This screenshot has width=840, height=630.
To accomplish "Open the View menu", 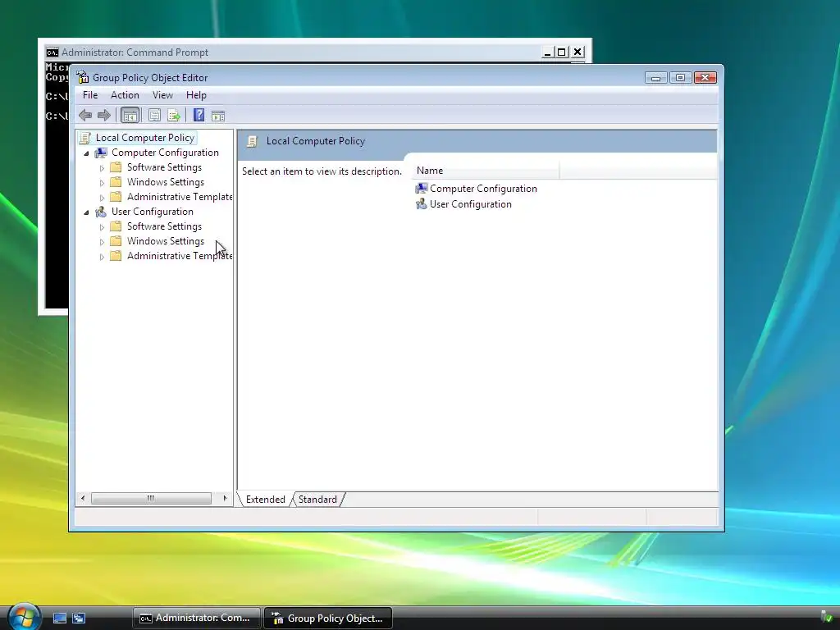I will coord(162,95).
